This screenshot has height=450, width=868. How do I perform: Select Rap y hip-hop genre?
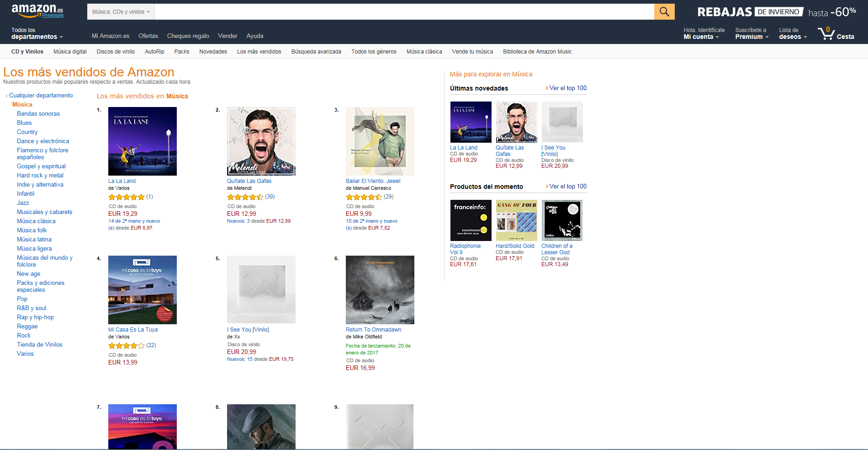click(x=35, y=317)
